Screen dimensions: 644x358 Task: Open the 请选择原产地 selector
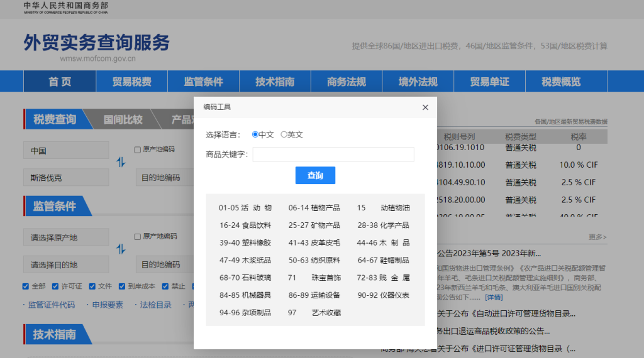tap(66, 237)
